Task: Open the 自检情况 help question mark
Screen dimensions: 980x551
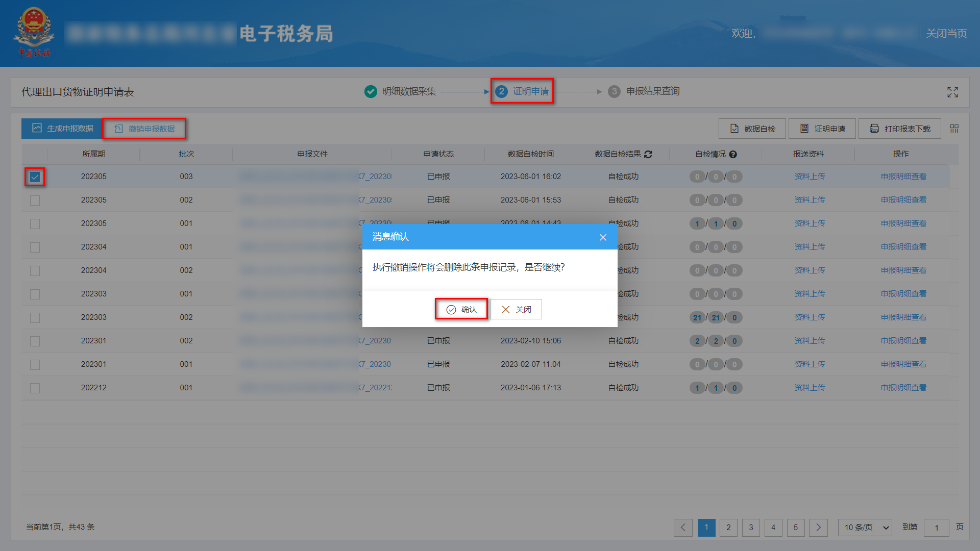Action: tap(733, 154)
